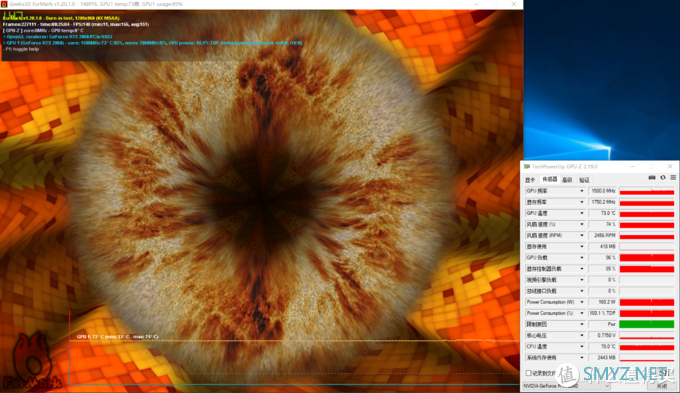Screen dimensions: 680x393
Task: Click the green Pwr limit reason bar
Action: [x=647, y=324]
